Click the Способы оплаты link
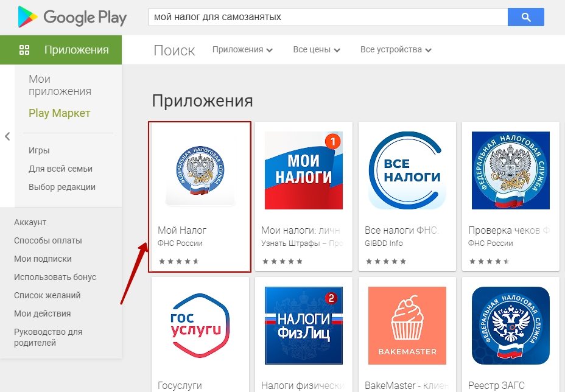The height and width of the screenshot is (392, 565). [x=48, y=240]
